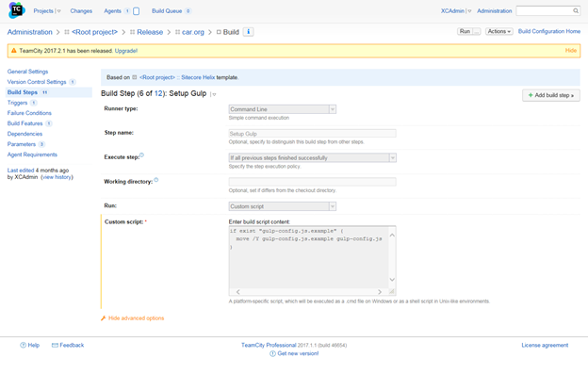The width and height of the screenshot is (588, 374).
Task: Click the search magnifier icon
Action: point(576,11)
